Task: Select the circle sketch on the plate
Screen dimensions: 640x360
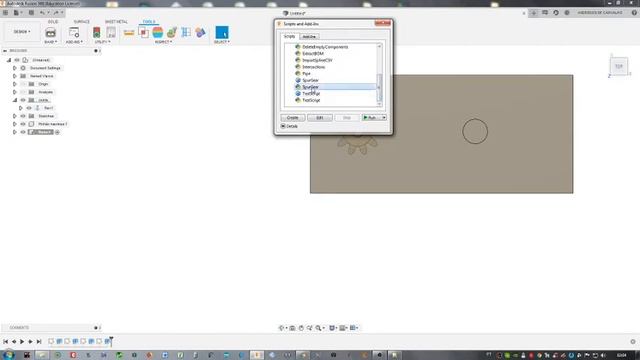Action: click(x=475, y=131)
